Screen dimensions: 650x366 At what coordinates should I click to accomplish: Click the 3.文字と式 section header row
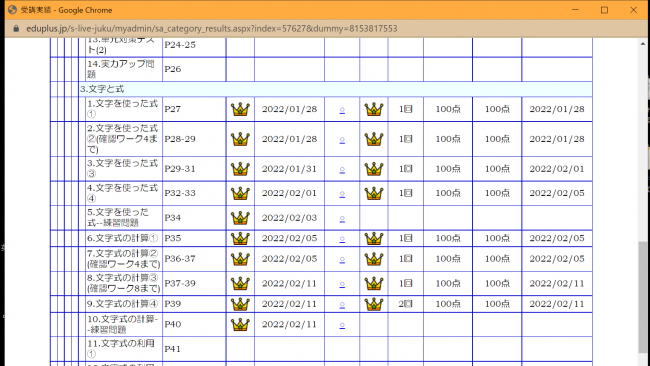click(x=335, y=89)
